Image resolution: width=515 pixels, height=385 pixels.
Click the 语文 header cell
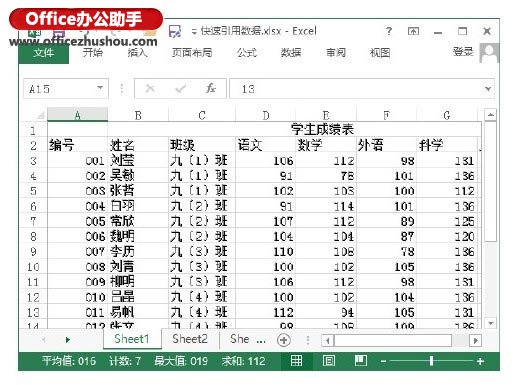[x=266, y=146]
